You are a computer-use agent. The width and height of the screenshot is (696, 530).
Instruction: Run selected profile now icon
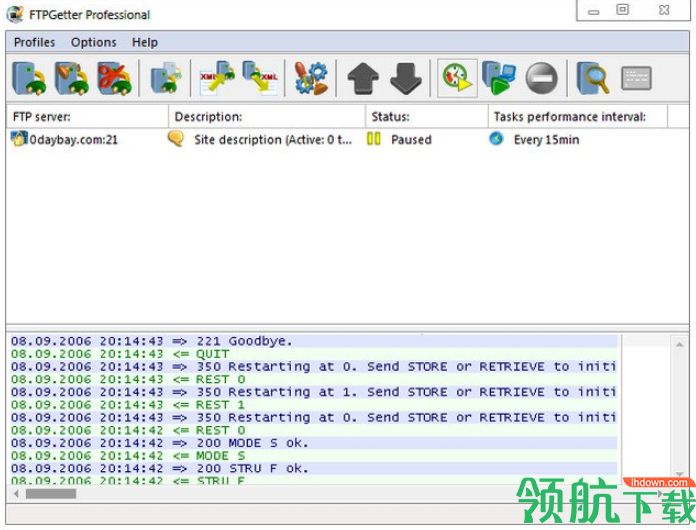(x=499, y=78)
